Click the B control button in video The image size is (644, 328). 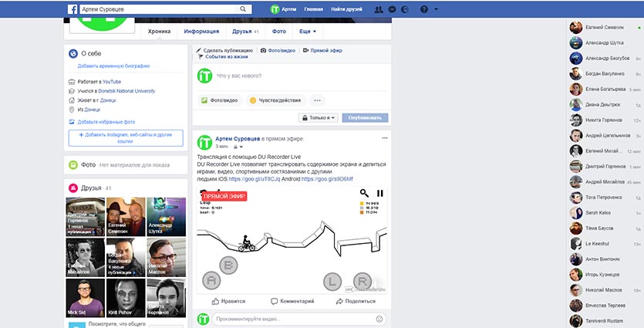pos(228,265)
